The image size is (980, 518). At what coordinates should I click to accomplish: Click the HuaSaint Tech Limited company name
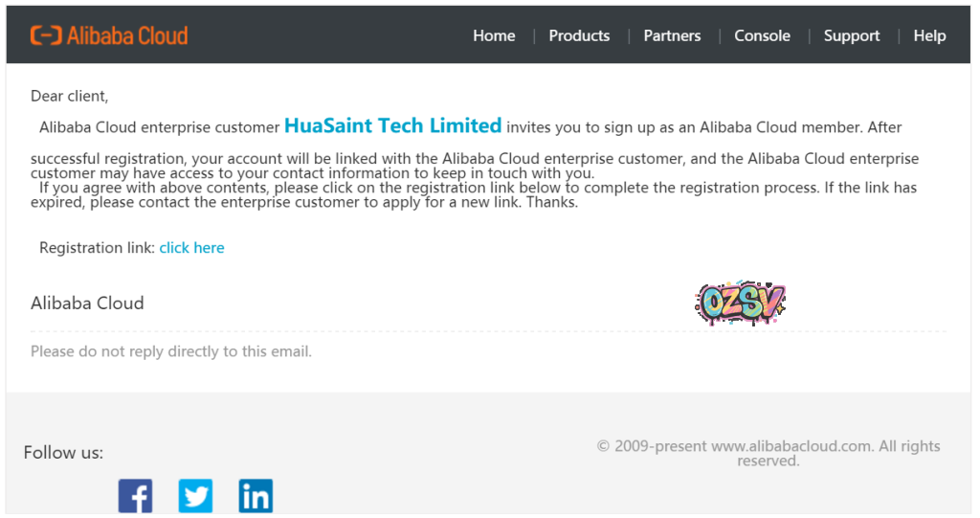(392, 125)
